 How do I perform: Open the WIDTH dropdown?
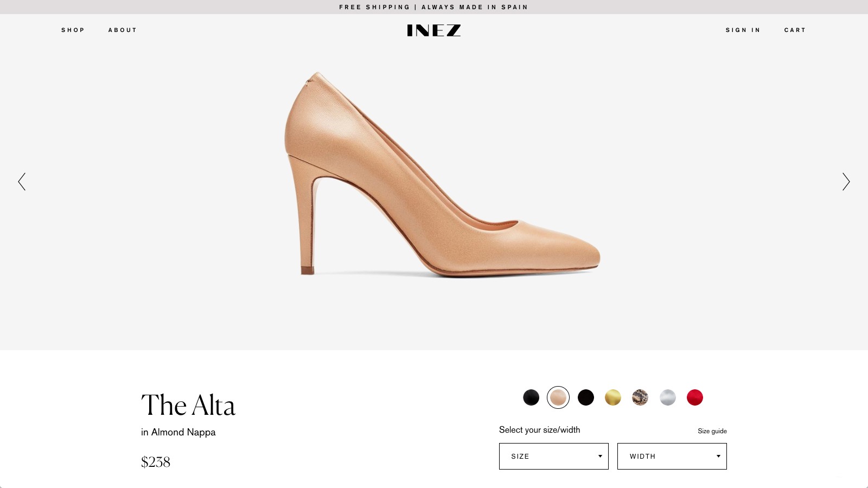tap(672, 456)
